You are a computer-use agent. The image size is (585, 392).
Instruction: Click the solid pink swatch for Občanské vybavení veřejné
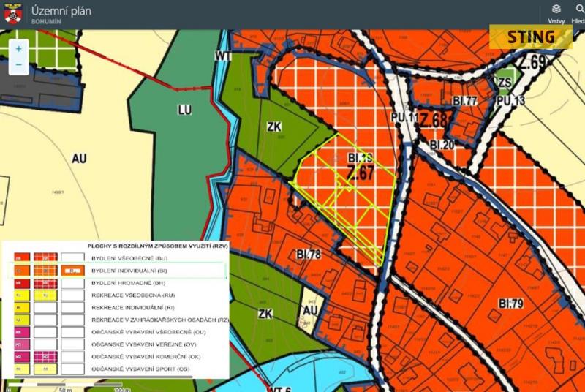22,344
